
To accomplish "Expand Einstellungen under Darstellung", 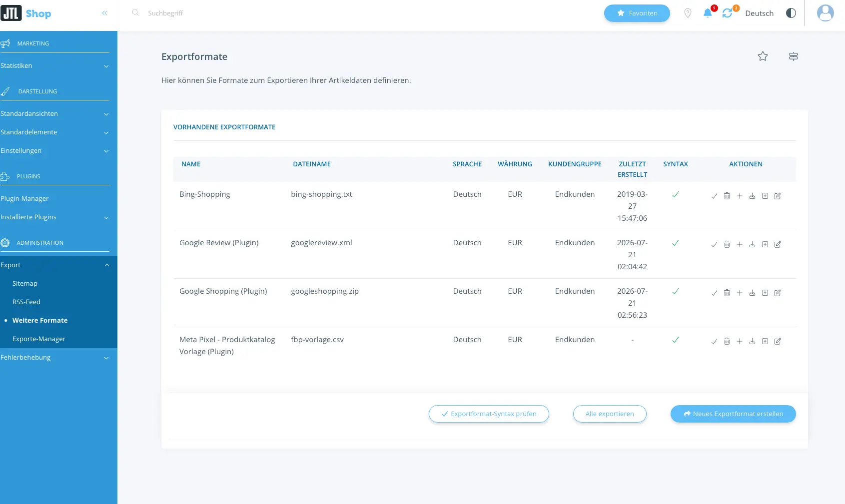I will 54,151.
